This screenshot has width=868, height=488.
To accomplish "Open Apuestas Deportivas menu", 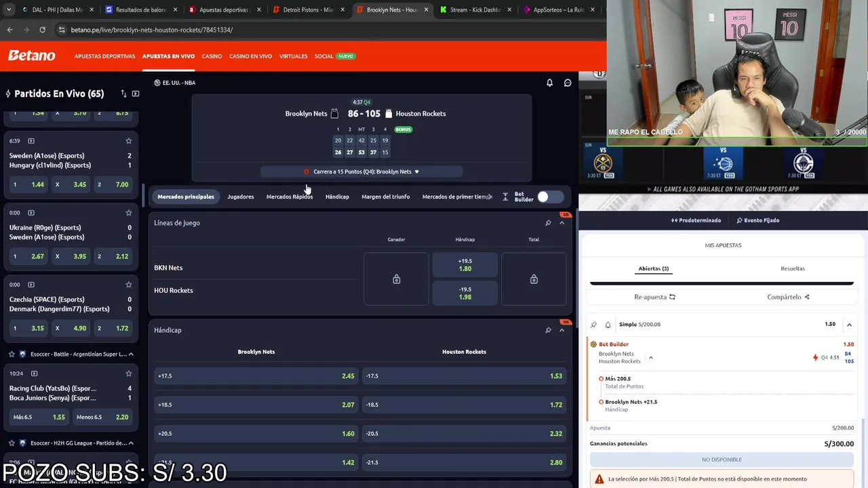I will [104, 56].
